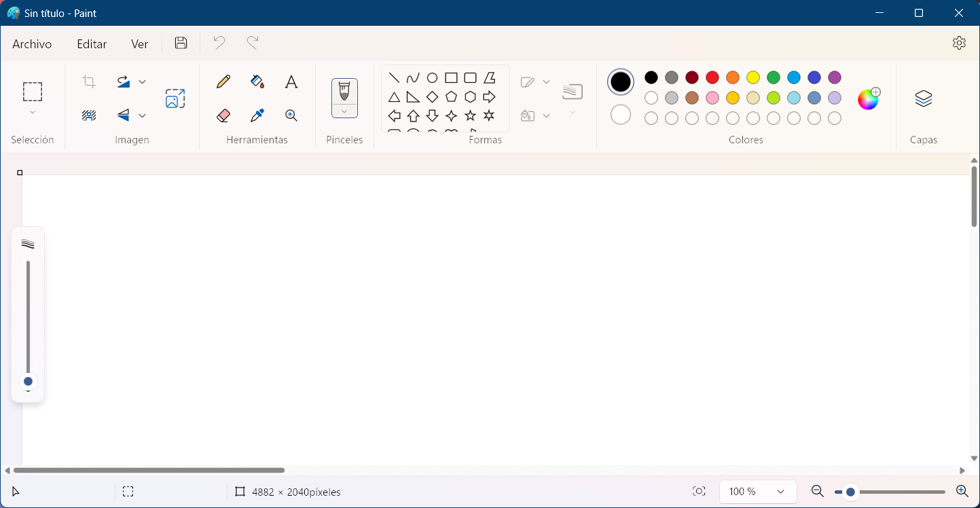The image size is (980, 508).
Task: Click the Crop image icon
Action: point(89,82)
